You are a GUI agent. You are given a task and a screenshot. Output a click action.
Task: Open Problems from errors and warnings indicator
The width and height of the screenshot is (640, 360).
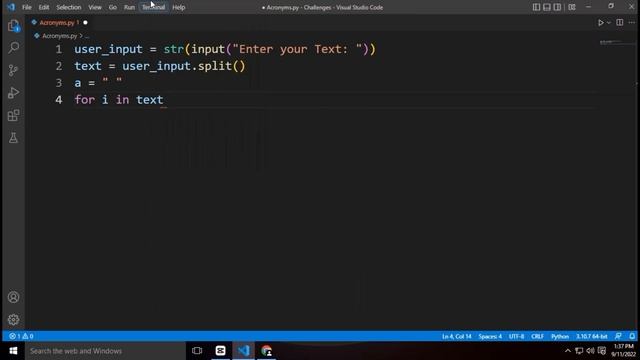[21, 336]
